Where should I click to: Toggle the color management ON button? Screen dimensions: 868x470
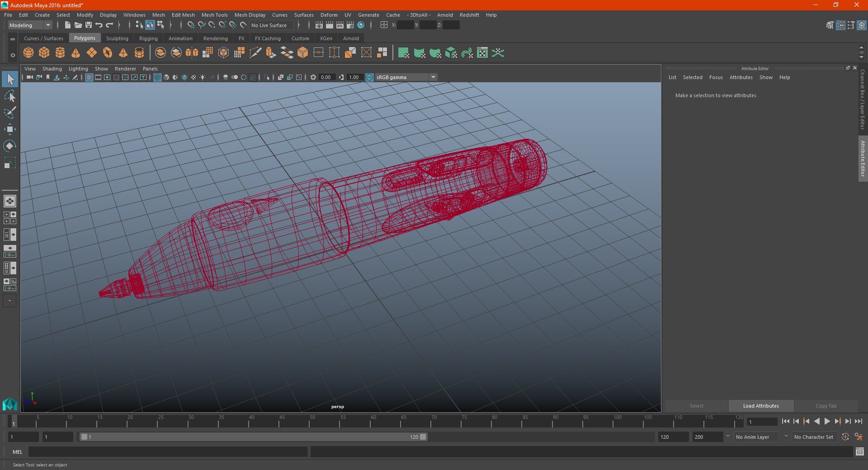coord(369,77)
